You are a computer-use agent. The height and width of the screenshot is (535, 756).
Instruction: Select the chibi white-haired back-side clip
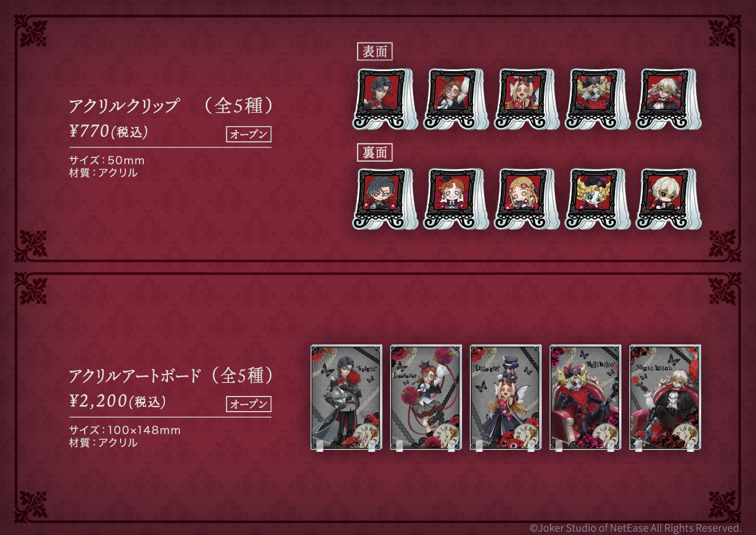click(668, 199)
